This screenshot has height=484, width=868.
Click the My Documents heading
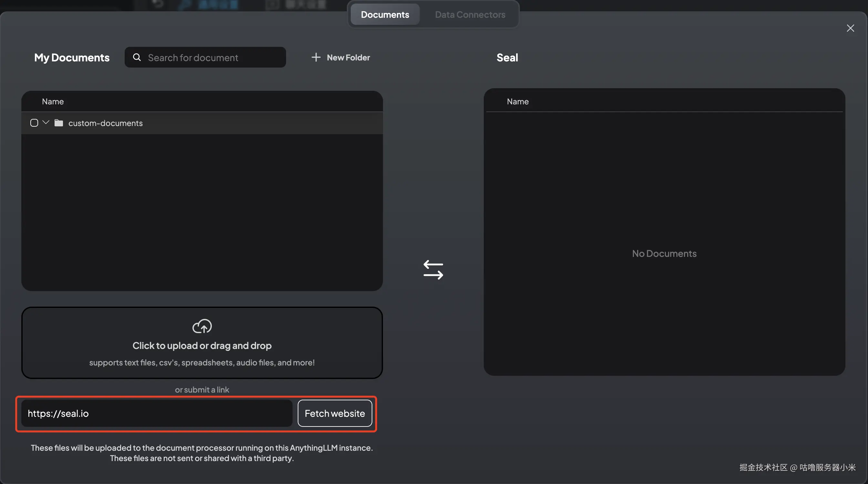(x=72, y=58)
